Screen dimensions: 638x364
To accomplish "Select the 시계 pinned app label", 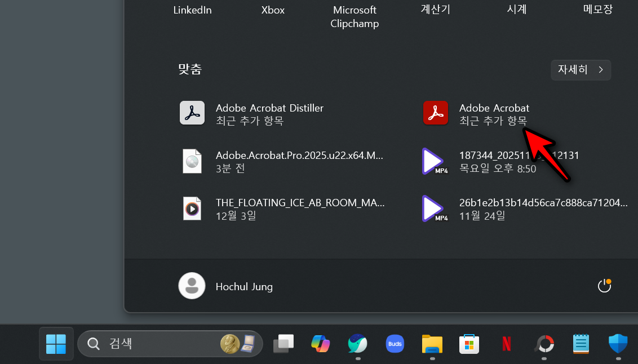I will pos(517,9).
